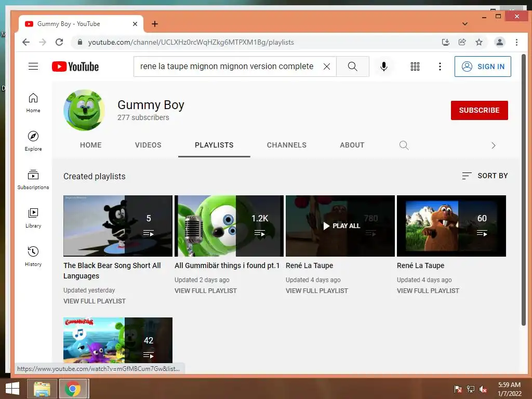This screenshot has height=399, width=532.
Task: Click the 277 subscribers text
Action: coord(143,117)
